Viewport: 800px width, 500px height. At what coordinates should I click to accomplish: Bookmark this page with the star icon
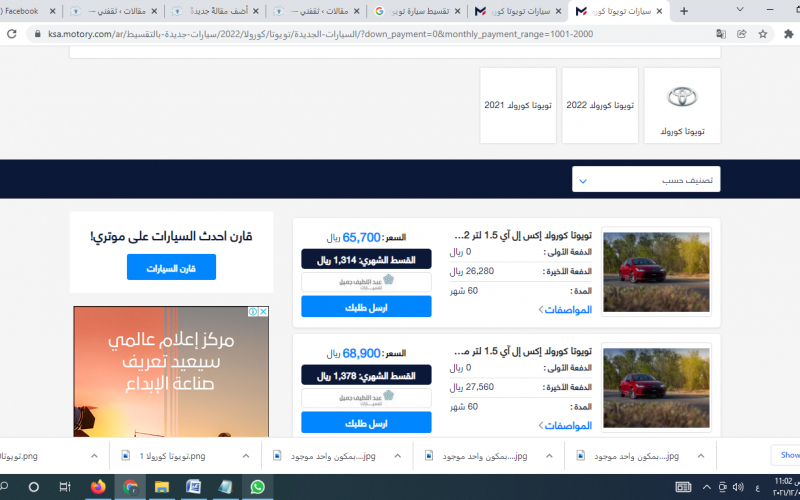pos(763,34)
